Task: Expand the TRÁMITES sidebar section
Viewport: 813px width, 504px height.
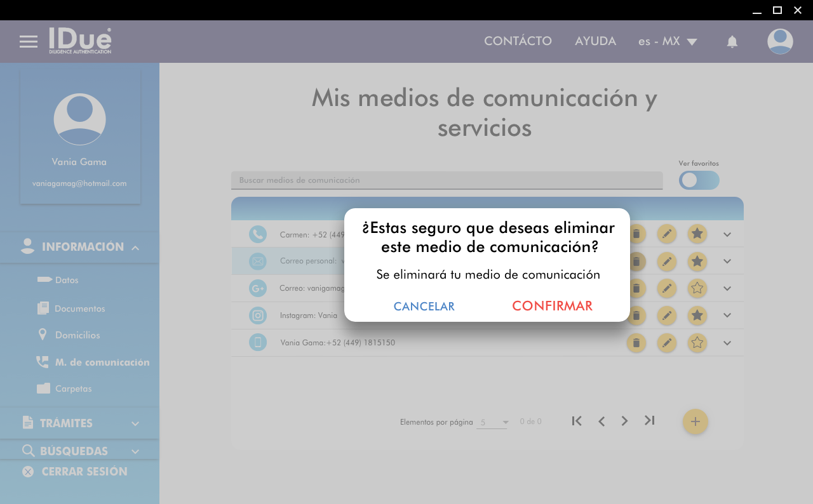Action: (x=79, y=423)
